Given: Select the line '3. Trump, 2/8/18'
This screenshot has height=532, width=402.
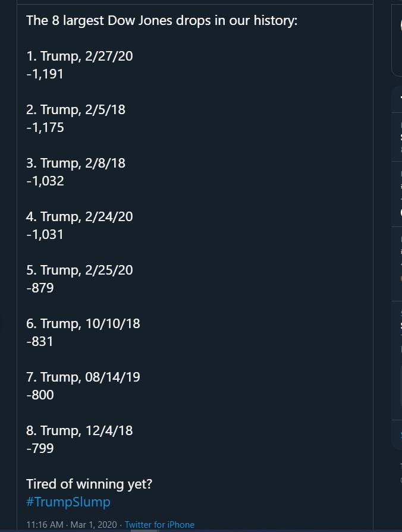Looking at the screenshot, I should pyautogui.click(x=76, y=163).
